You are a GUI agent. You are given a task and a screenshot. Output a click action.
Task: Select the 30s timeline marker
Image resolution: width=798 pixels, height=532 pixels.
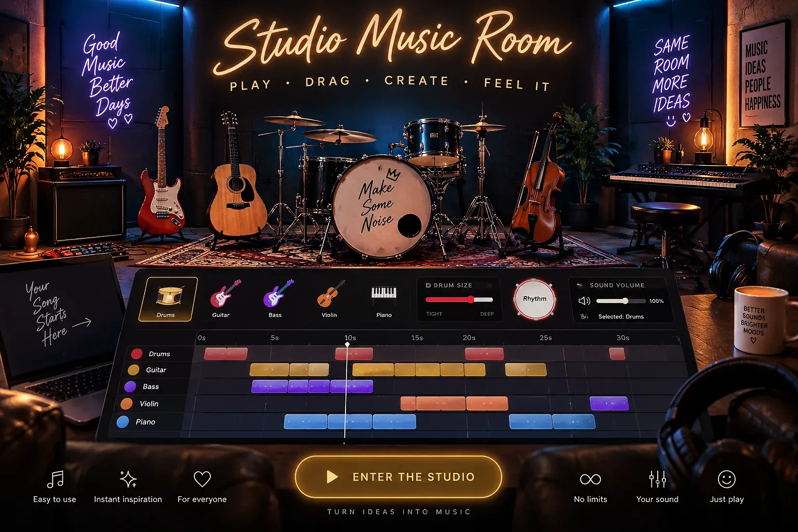pos(623,338)
